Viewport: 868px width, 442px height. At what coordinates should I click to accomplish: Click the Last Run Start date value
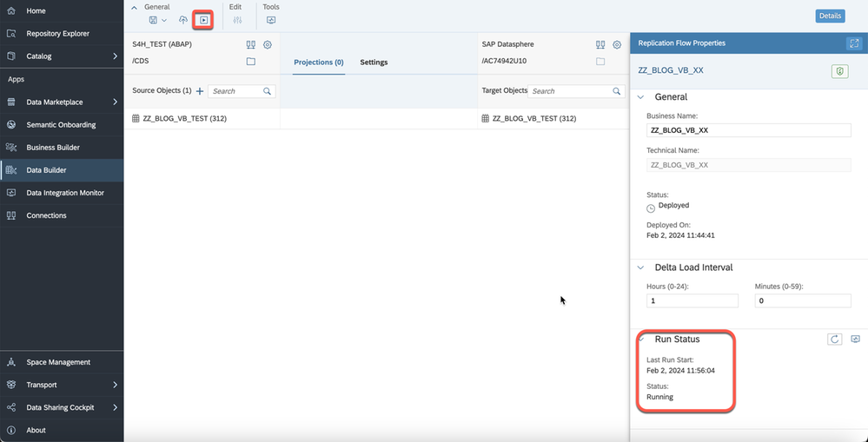click(681, 371)
